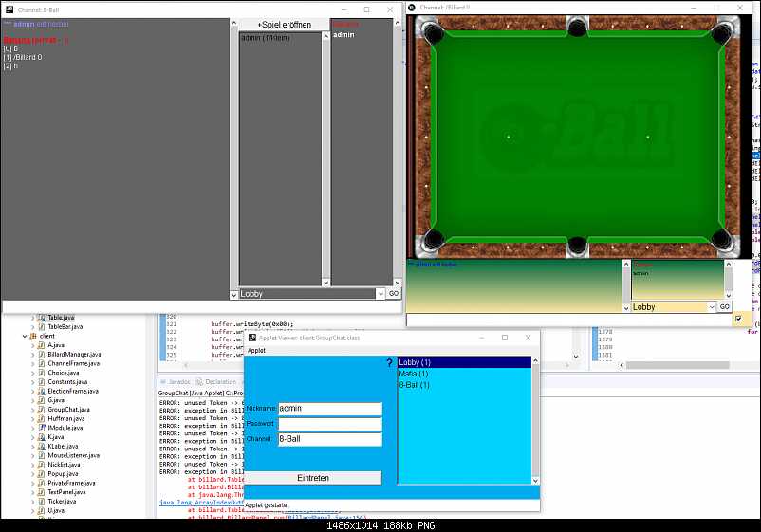Click the Eintreten button
This screenshot has height=532, width=761.
(x=313, y=478)
